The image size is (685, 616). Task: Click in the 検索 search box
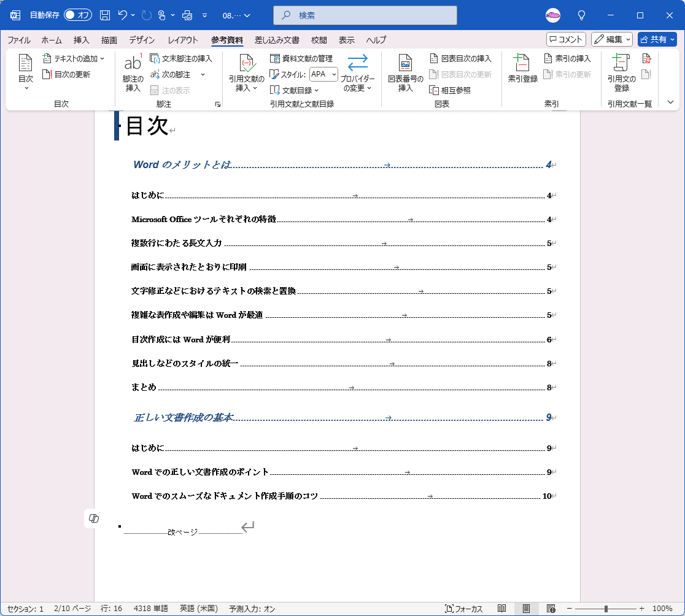point(365,15)
